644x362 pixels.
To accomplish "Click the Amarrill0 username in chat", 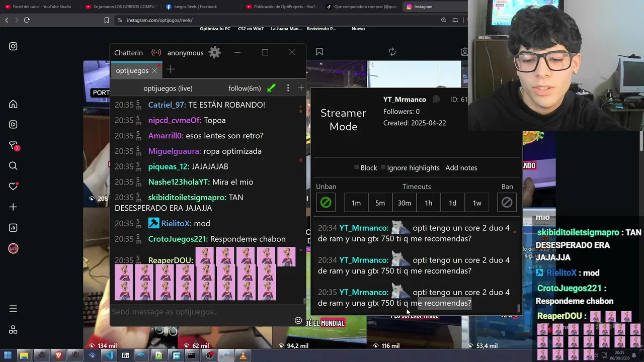I will (x=166, y=136).
